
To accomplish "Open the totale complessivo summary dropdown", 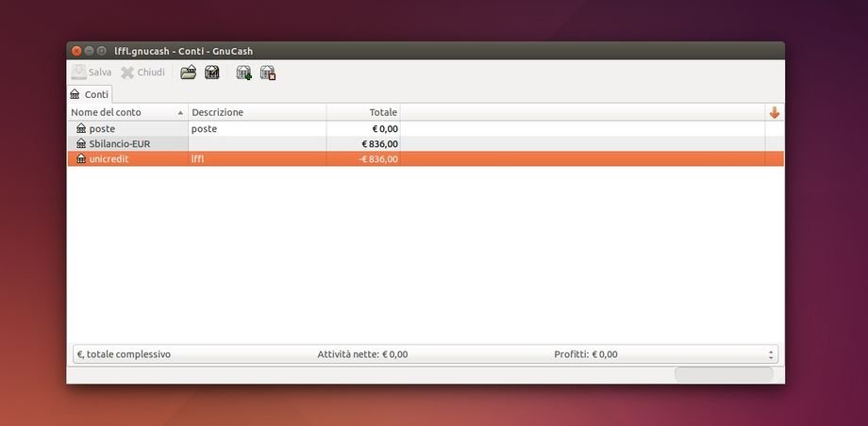I will coord(426,354).
